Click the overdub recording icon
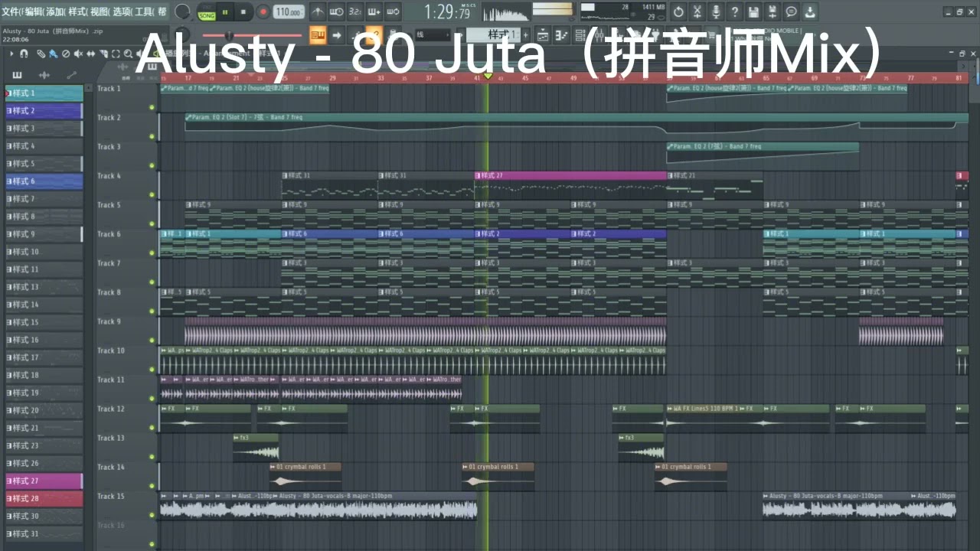Screen dimensions: 980x551 (374, 12)
